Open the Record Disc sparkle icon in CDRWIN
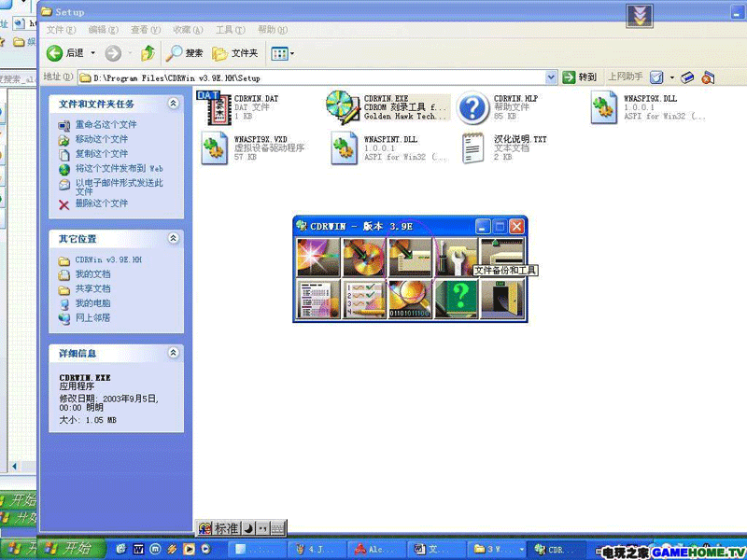 coord(318,258)
